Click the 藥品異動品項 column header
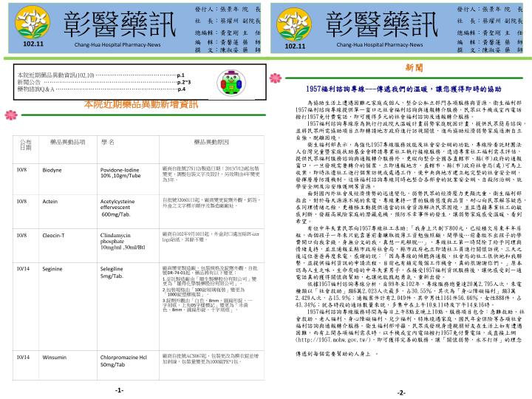The width and height of the screenshot is (532, 399). [x=67, y=142]
